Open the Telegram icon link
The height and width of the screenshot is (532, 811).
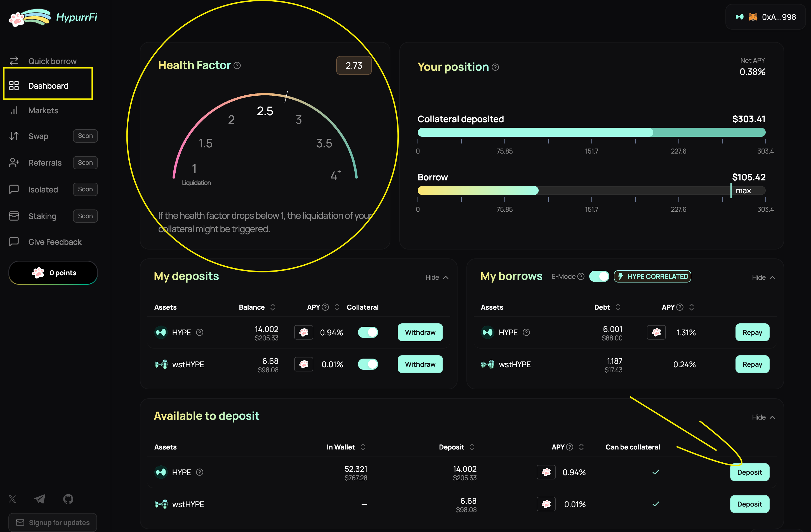coord(40,499)
